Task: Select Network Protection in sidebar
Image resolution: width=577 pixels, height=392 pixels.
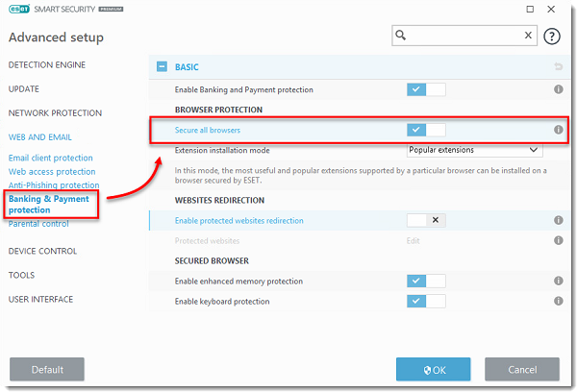Action: pos(55,112)
